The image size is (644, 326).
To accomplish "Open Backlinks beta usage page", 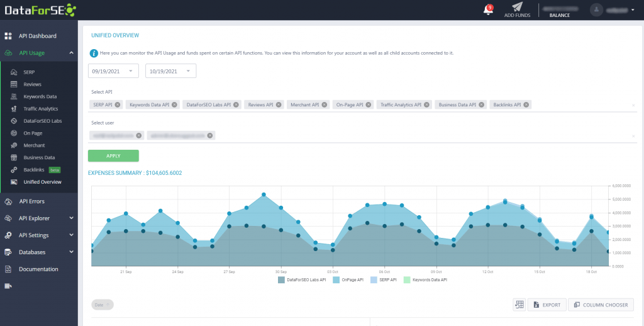I will 36,170.
